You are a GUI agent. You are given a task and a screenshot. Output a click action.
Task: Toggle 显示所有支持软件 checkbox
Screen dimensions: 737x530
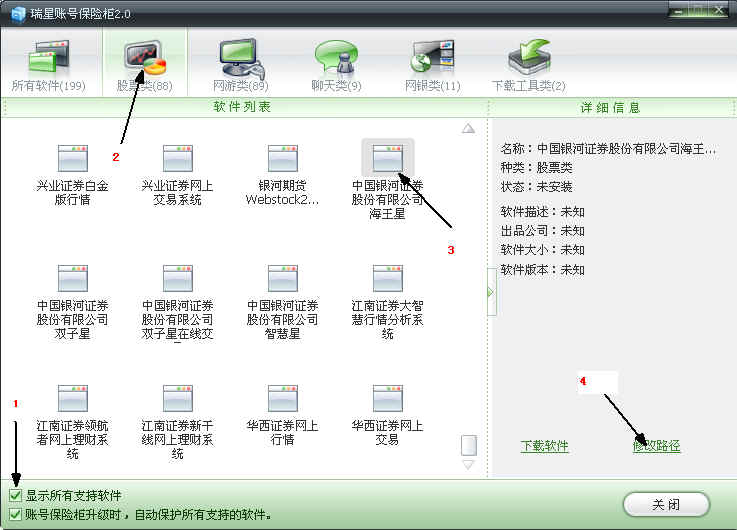click(x=15, y=495)
